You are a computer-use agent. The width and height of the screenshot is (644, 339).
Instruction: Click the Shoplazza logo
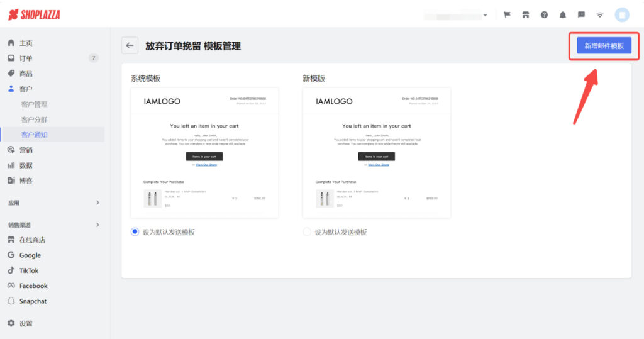(34, 15)
